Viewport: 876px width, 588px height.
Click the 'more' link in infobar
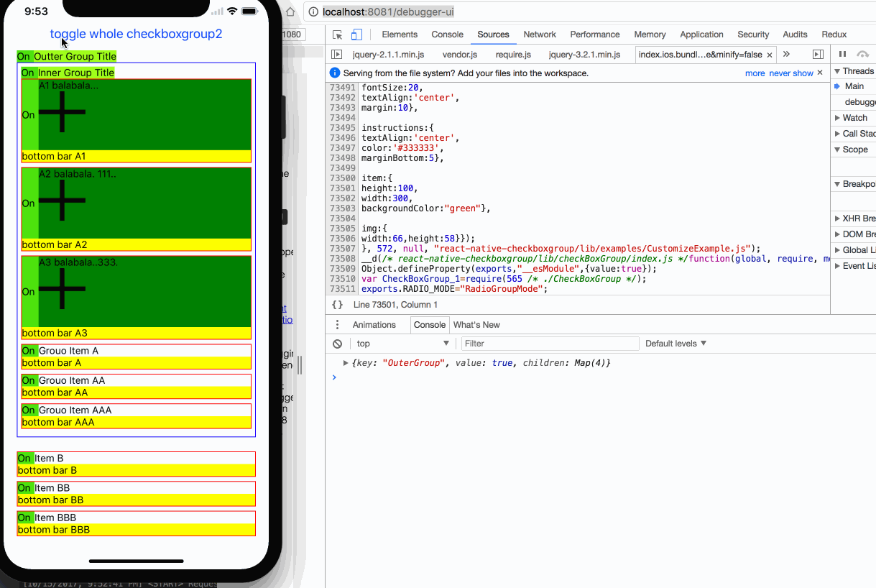755,73
